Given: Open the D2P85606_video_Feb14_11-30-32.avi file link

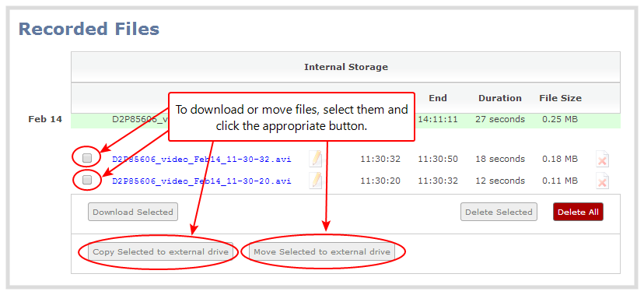Looking at the screenshot, I should click(201, 160).
